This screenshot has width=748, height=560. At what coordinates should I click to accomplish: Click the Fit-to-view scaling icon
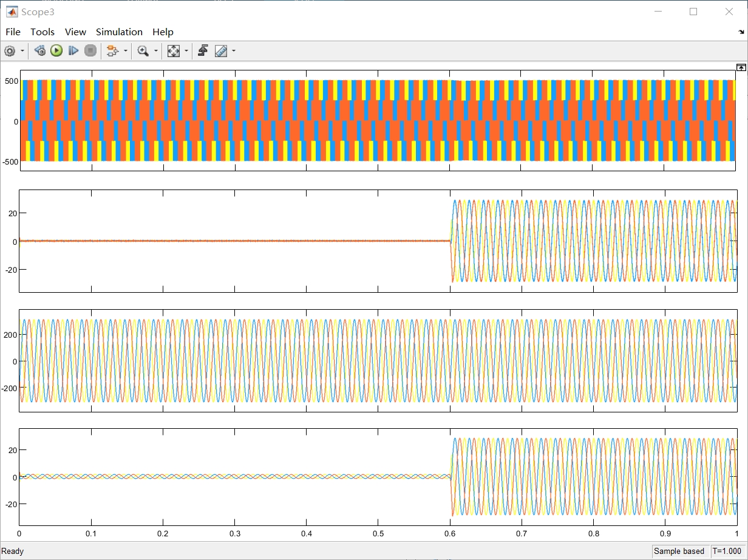(x=173, y=51)
